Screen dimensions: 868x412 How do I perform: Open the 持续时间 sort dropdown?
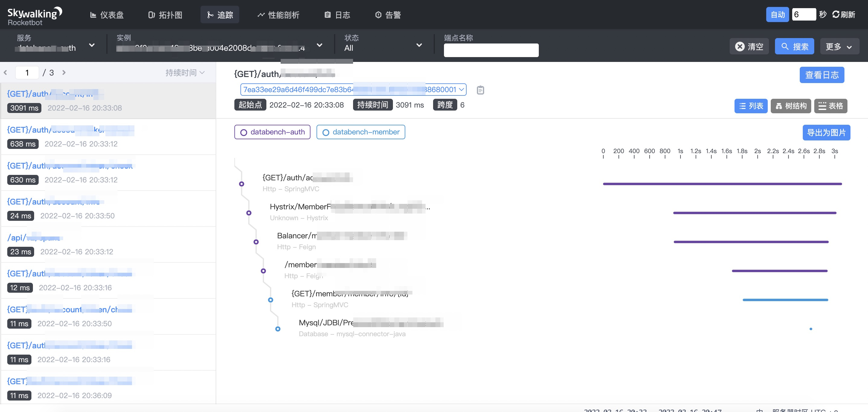click(x=185, y=73)
